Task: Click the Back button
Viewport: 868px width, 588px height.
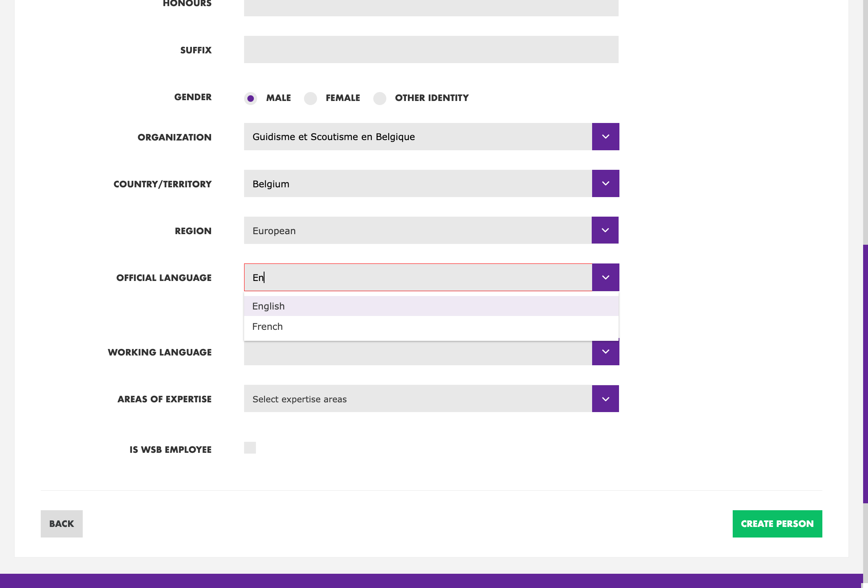Action: point(62,524)
